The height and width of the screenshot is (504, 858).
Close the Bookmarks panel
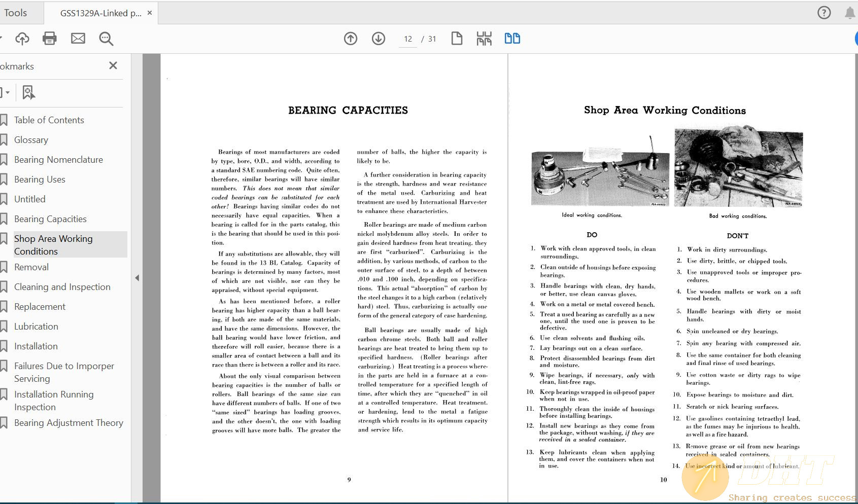tap(113, 65)
